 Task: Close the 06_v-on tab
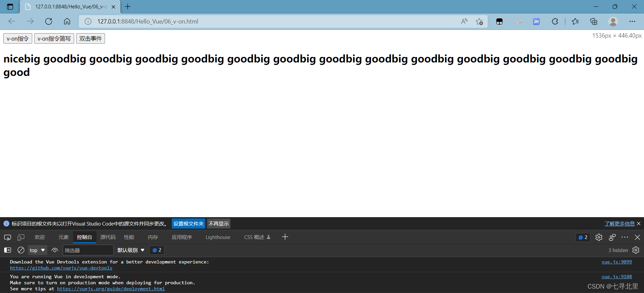point(113,7)
